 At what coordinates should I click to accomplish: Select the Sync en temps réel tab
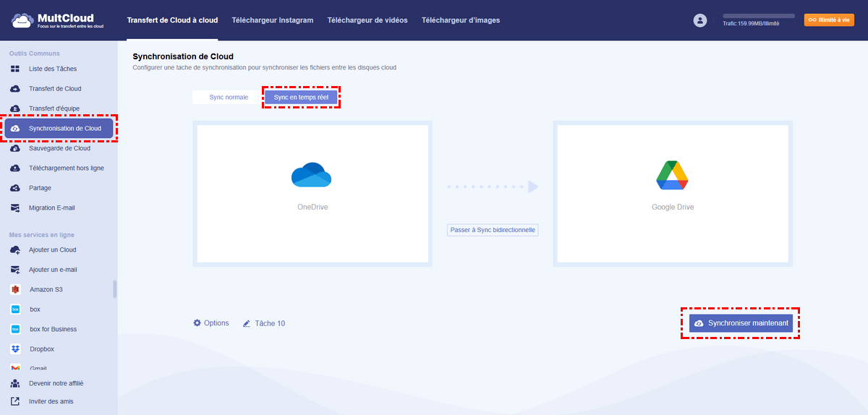pyautogui.click(x=301, y=97)
